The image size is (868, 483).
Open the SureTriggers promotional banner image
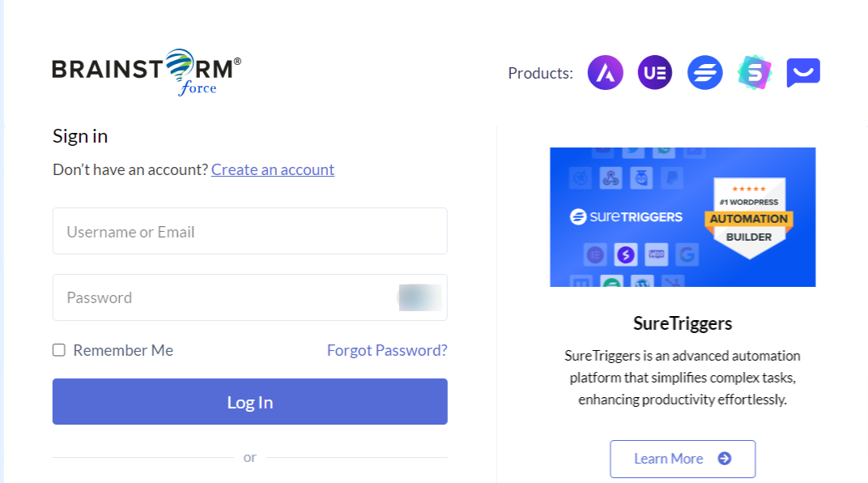pyautogui.click(x=683, y=217)
